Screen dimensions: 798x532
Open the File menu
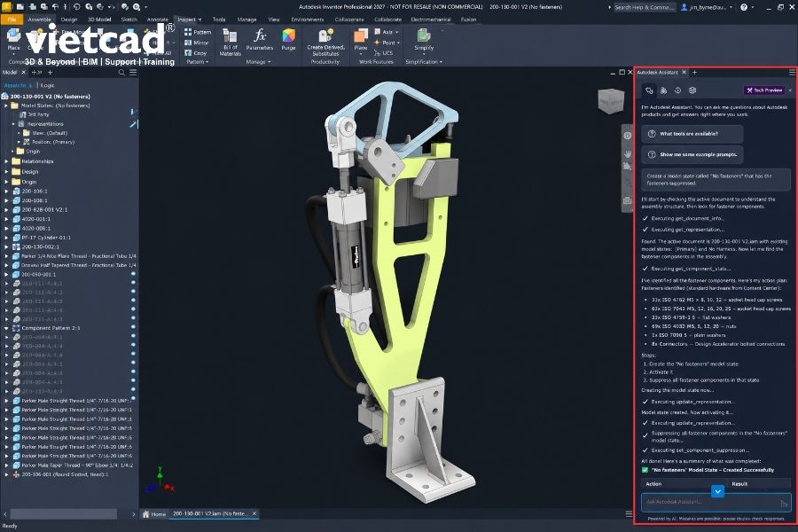12,20
